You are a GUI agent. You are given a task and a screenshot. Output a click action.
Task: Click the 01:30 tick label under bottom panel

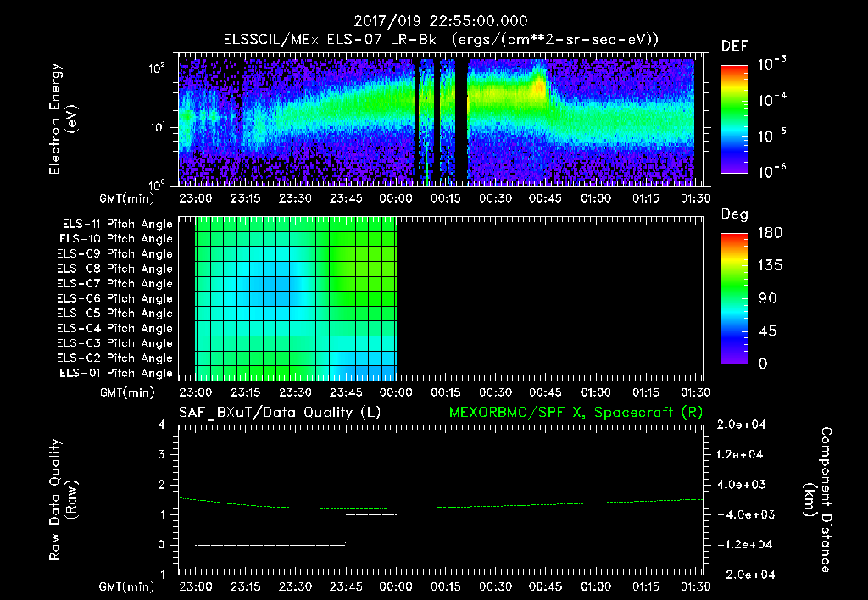[695, 586]
